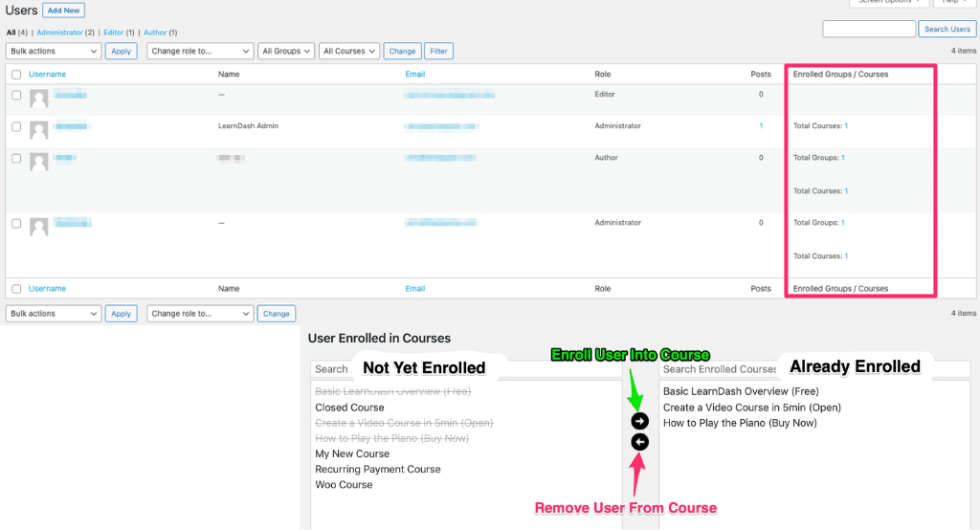Check the LearnDash Admin row checkbox

tap(16, 127)
